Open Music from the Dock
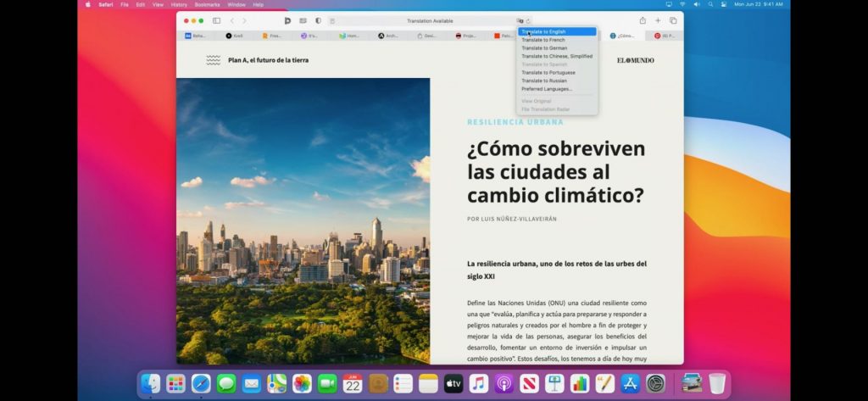This screenshot has width=868, height=401. [479, 383]
